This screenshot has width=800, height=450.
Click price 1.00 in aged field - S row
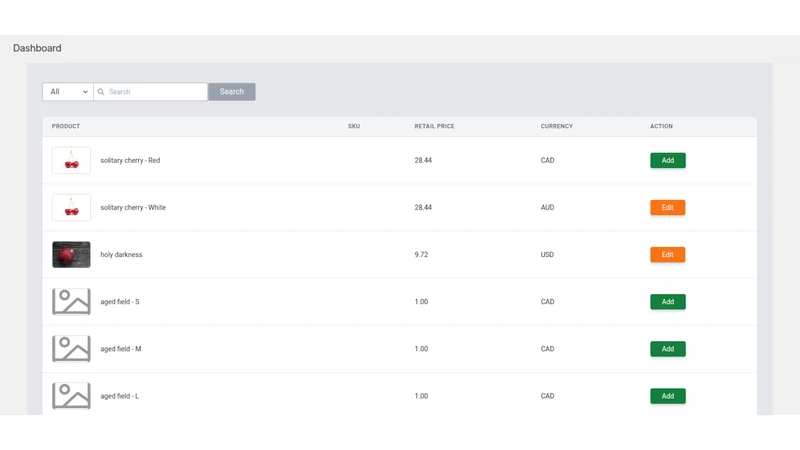(x=421, y=302)
